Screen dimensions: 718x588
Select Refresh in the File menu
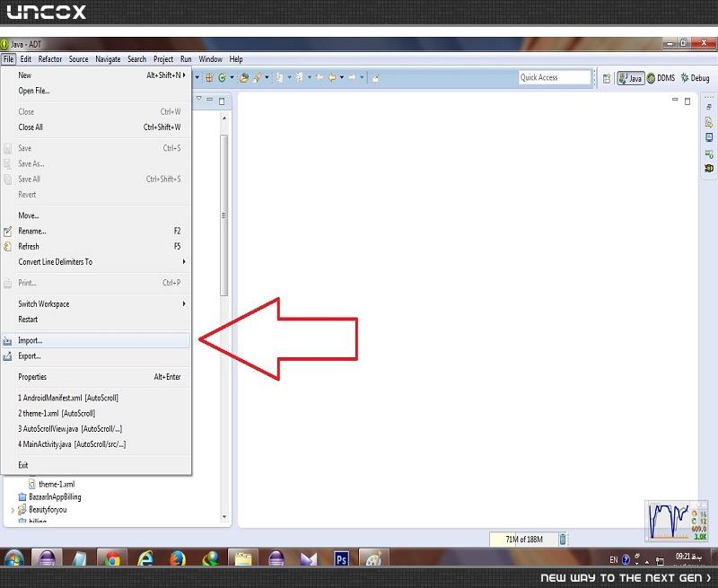pos(96,246)
